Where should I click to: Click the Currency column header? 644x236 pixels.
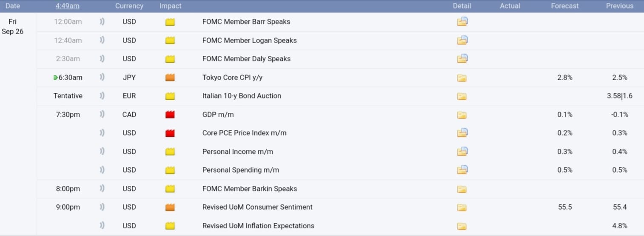point(129,6)
